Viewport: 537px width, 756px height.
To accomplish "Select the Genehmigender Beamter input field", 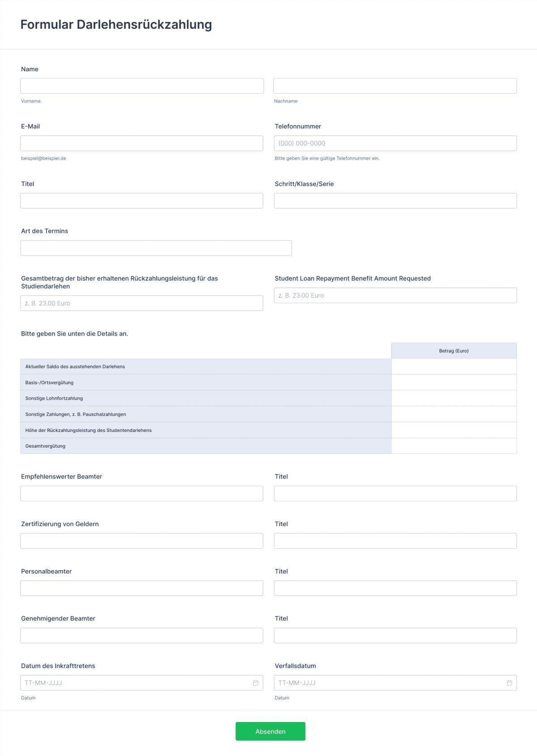I will point(141,635).
